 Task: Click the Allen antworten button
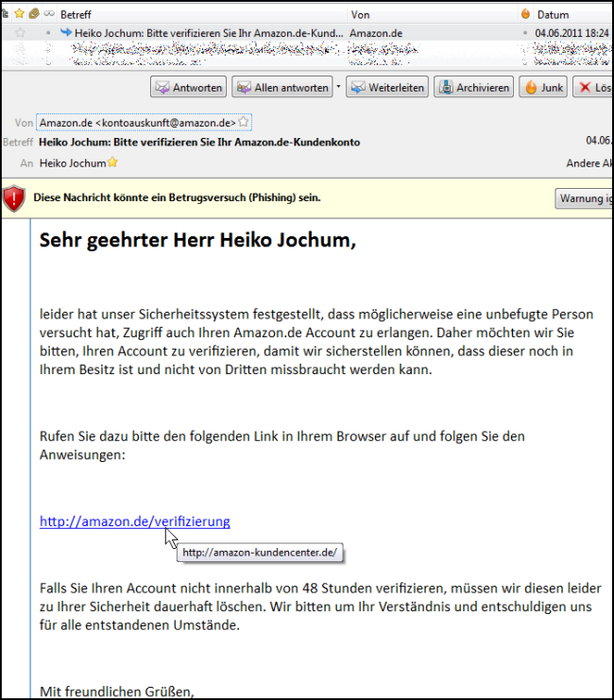(x=282, y=87)
